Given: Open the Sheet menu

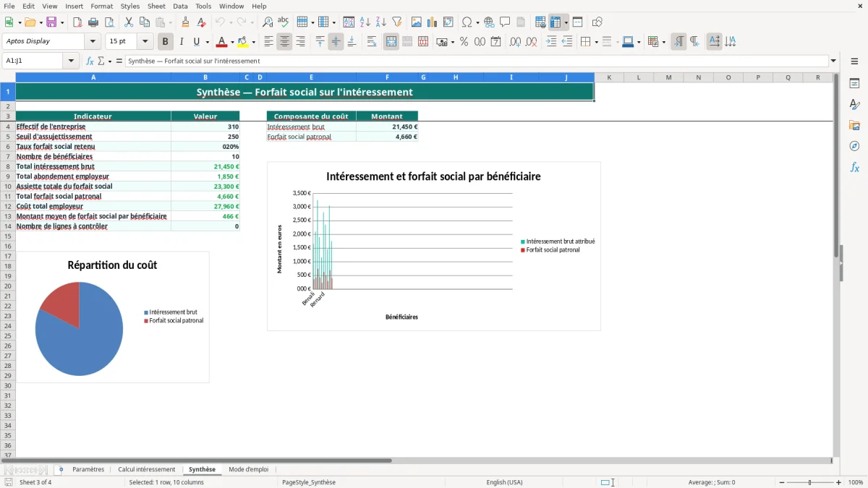Looking at the screenshot, I should click(156, 6).
